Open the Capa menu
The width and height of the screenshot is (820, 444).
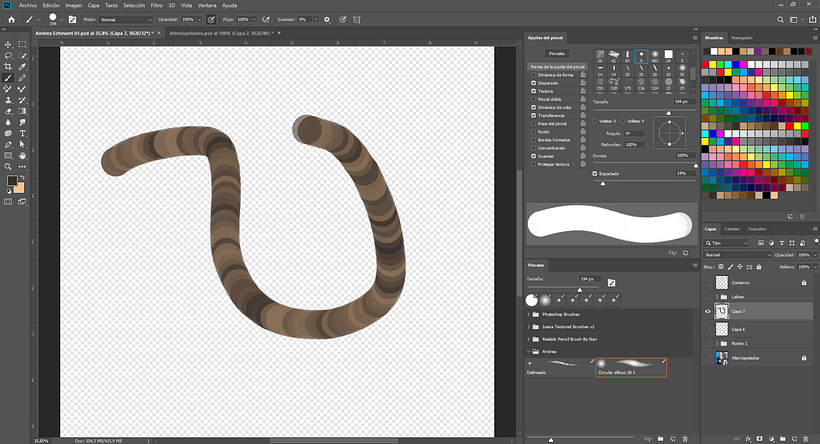(93, 5)
